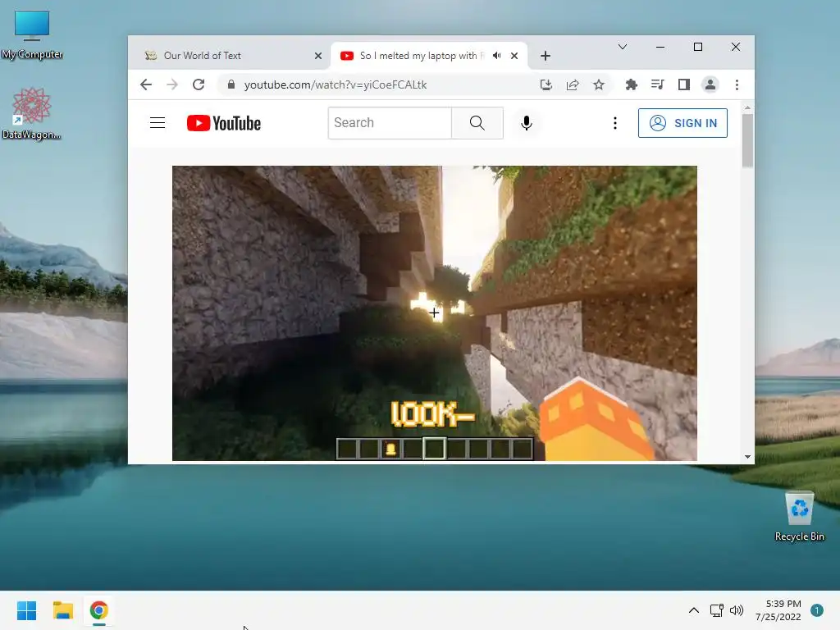Click the Chrome taskbar icon
Screen dimensions: 840x630
pos(98,610)
